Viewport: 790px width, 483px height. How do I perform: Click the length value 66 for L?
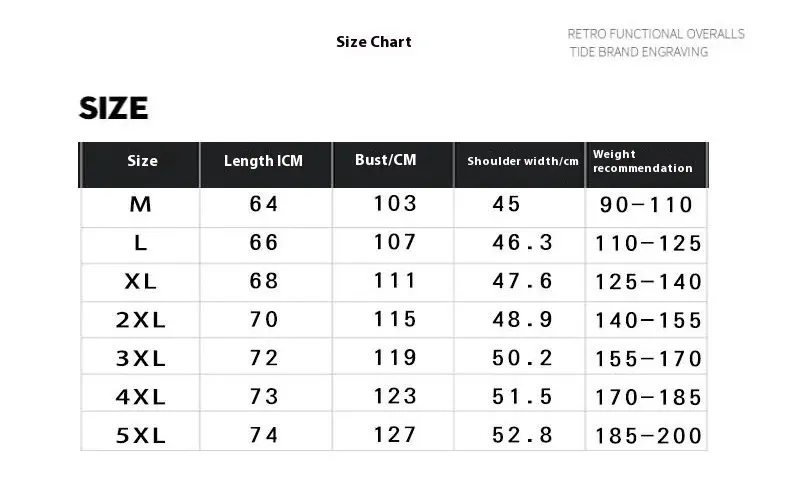(x=264, y=243)
